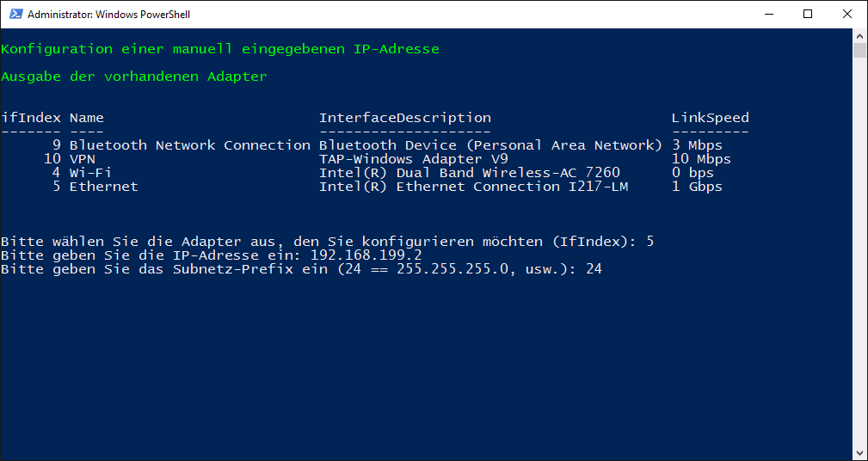Click the PowerShell icon in title bar
Screen dimensions: 868x461
(15, 15)
